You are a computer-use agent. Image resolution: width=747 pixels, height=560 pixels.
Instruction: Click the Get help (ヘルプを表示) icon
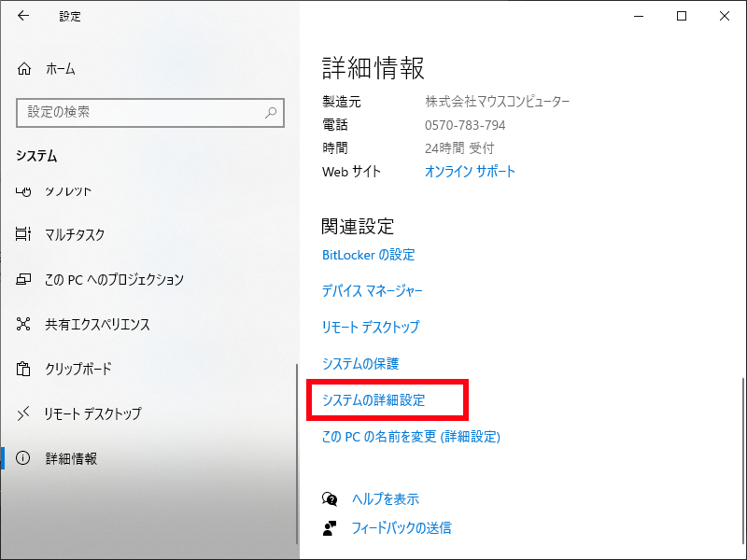click(x=330, y=499)
